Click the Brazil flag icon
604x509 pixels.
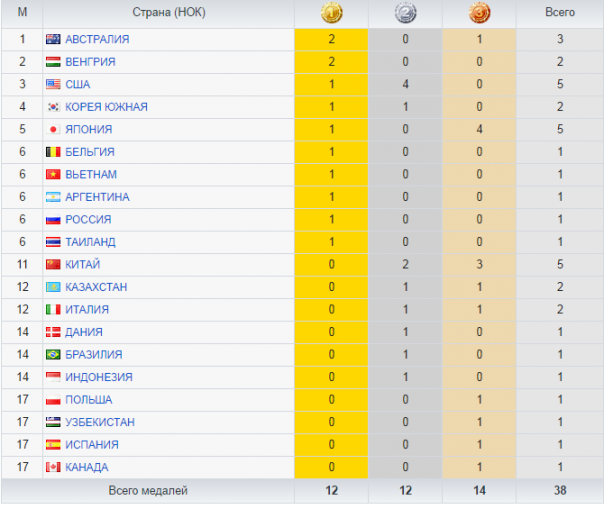coord(54,355)
